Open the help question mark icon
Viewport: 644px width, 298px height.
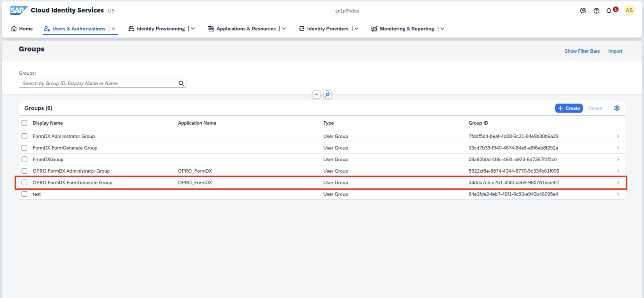point(596,11)
